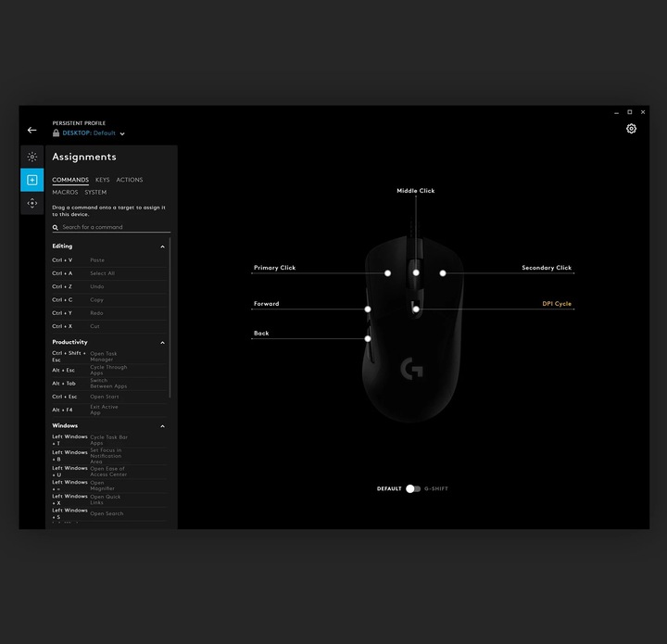Viewport: 667px width, 644px height.
Task: Collapse the Productivity section
Action: coord(162,343)
